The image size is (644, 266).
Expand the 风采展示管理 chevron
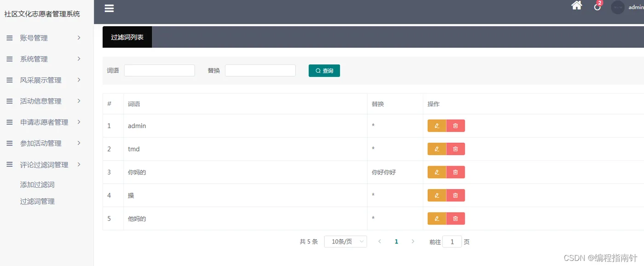point(79,80)
